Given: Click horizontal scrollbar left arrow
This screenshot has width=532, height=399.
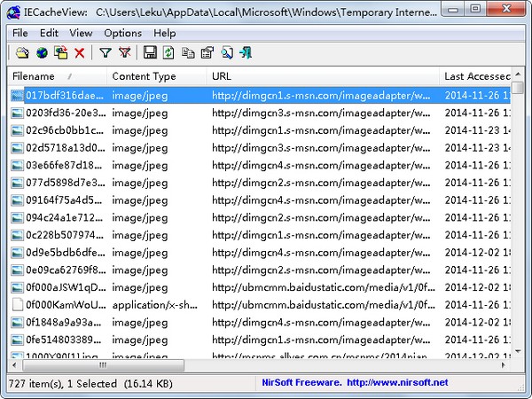Looking at the screenshot, I should tap(14, 365).
